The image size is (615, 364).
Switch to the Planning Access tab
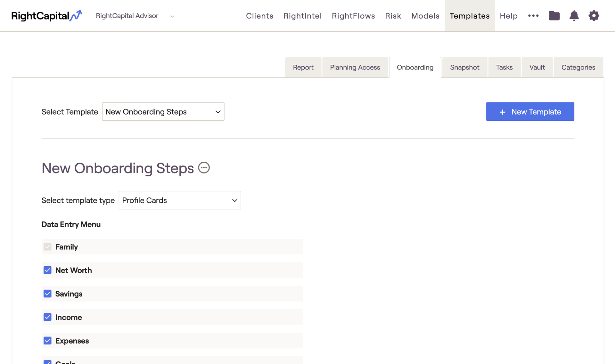point(355,67)
